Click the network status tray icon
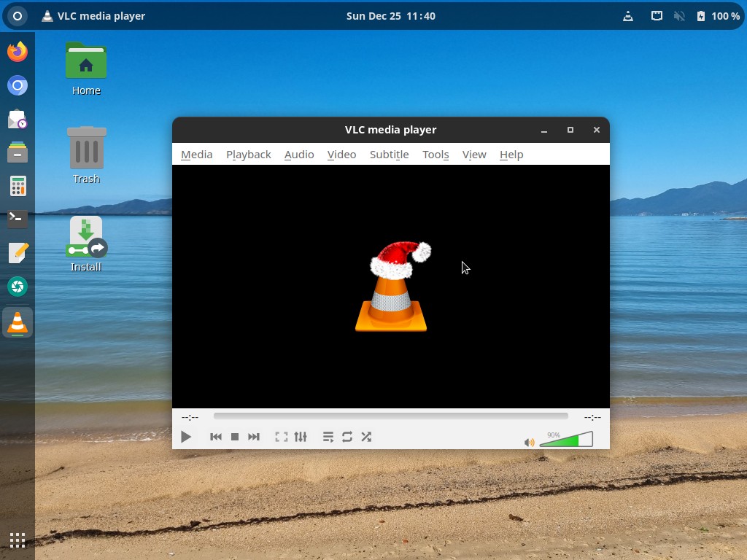 pos(657,16)
